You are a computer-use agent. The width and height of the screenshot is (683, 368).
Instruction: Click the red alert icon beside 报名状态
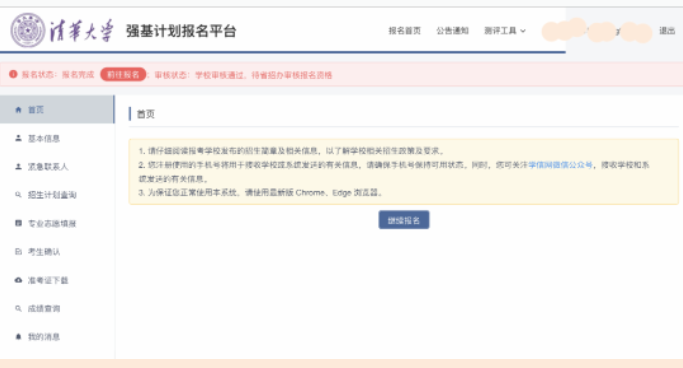coord(13,74)
